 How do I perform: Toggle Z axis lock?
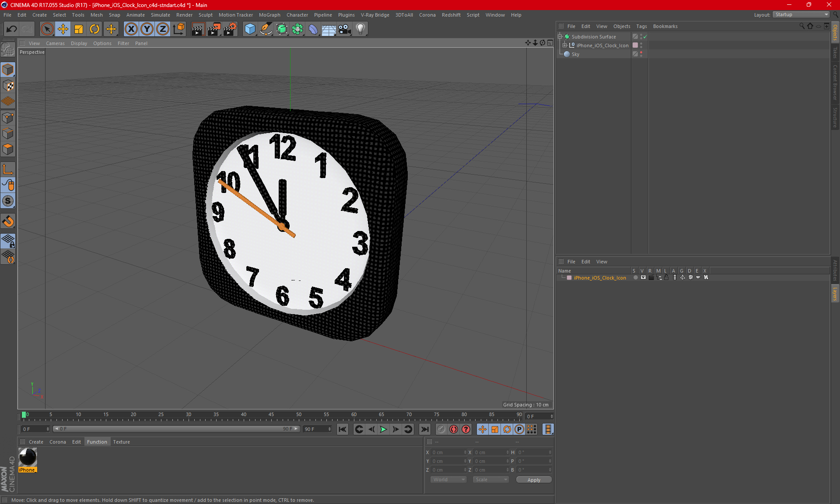(163, 29)
